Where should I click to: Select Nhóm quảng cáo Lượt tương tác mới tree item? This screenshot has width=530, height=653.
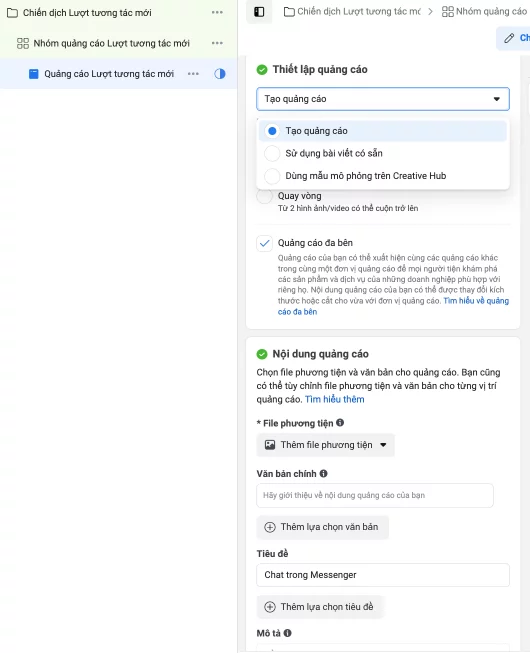click(x=111, y=43)
